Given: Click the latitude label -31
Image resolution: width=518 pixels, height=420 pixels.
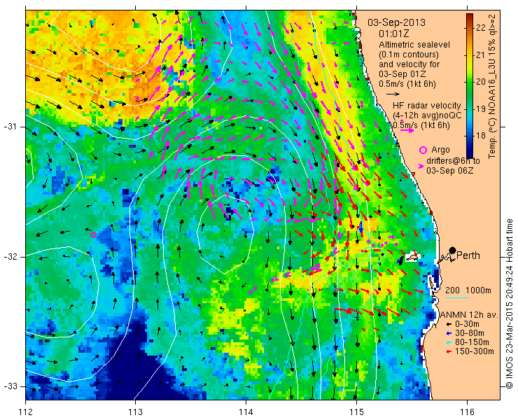Looking at the screenshot, I should (x=10, y=127).
